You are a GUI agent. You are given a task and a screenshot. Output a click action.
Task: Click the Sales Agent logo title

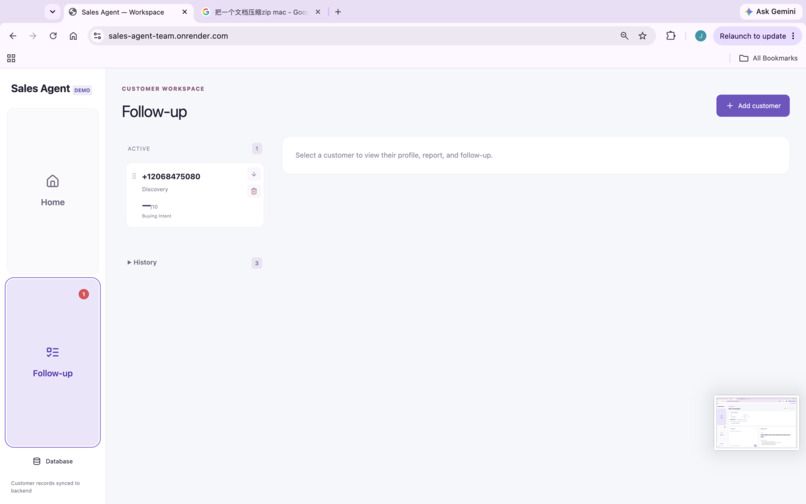click(40, 88)
